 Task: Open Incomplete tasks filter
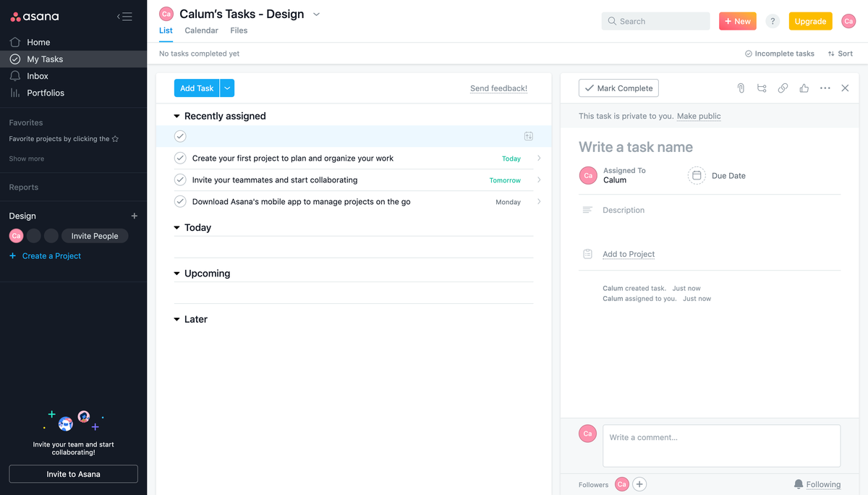pos(780,54)
